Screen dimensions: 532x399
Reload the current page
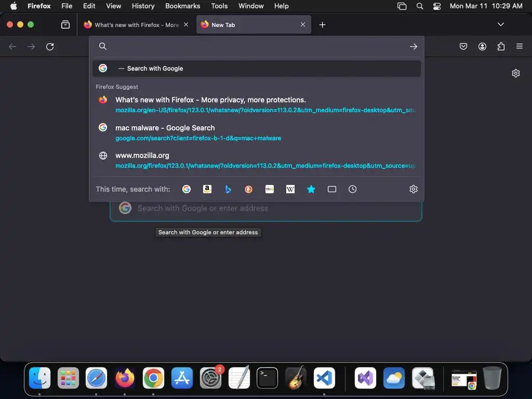(x=50, y=46)
